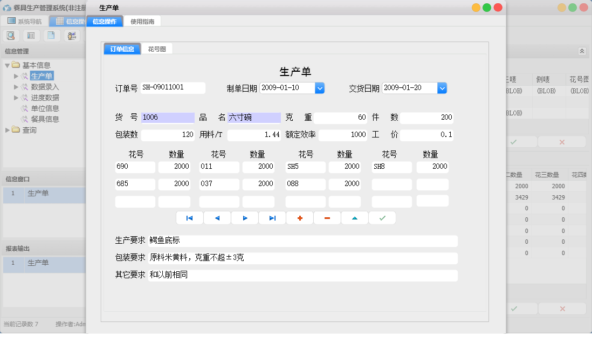This screenshot has width=592, height=364.
Task: Add a new record with plus icon
Action: tap(300, 218)
